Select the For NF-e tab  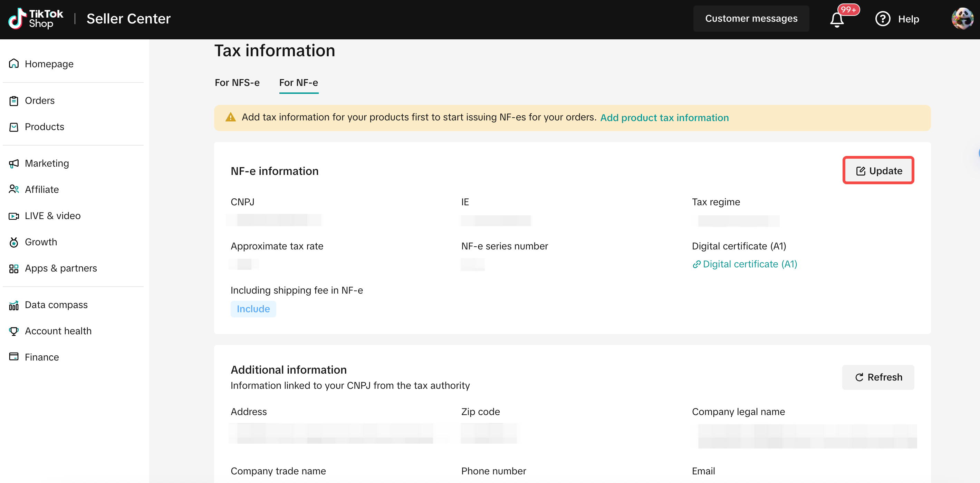coord(299,82)
